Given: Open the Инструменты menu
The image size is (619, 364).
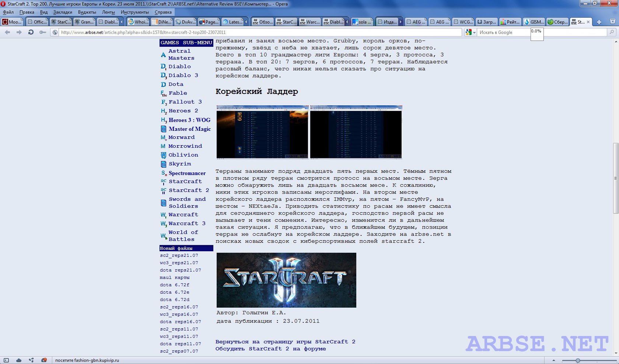Looking at the screenshot, I should coord(135,12).
